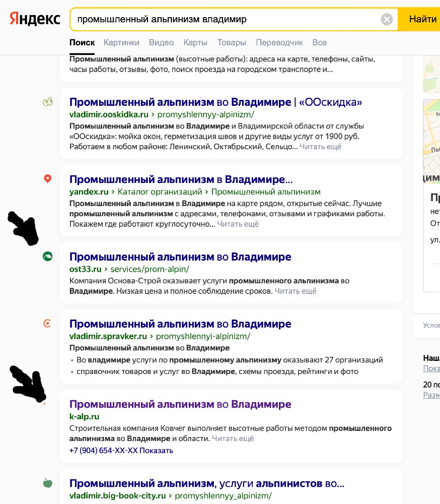440x504 pixels.
Task: Open the Карты tab
Action: pos(195,42)
